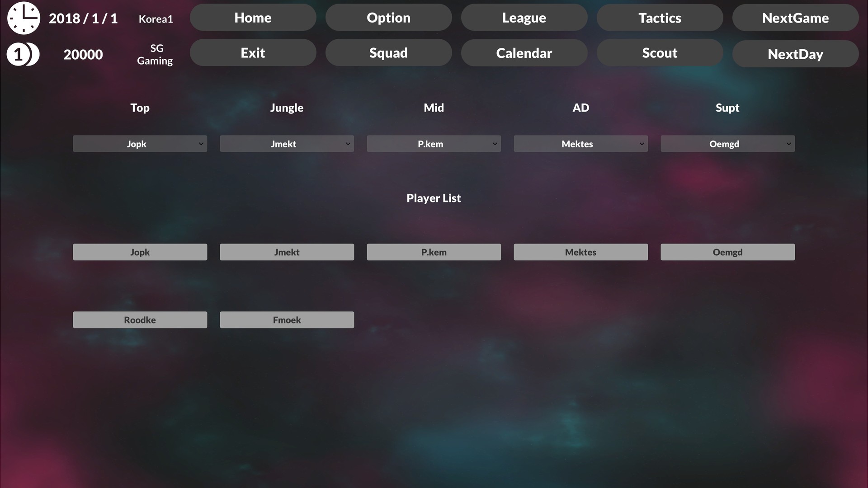868x488 pixels.
Task: Toggle Jopk top lane selection
Action: point(140,144)
